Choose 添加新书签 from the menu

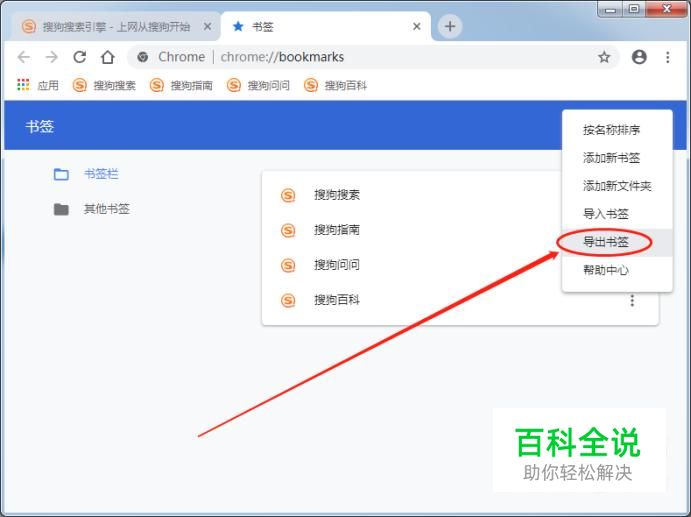coord(617,158)
